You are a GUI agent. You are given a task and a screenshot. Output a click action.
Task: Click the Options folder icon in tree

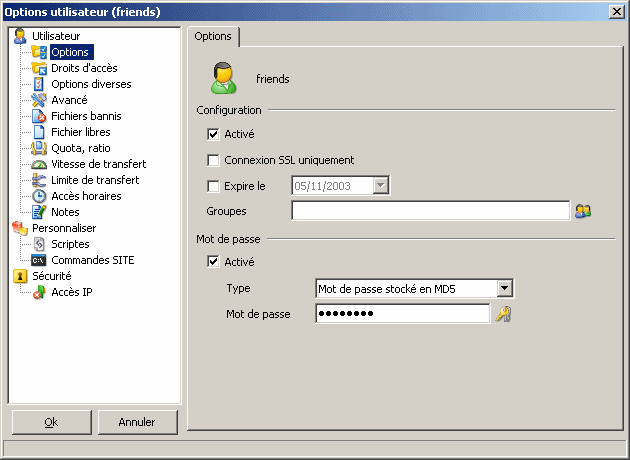(39, 52)
